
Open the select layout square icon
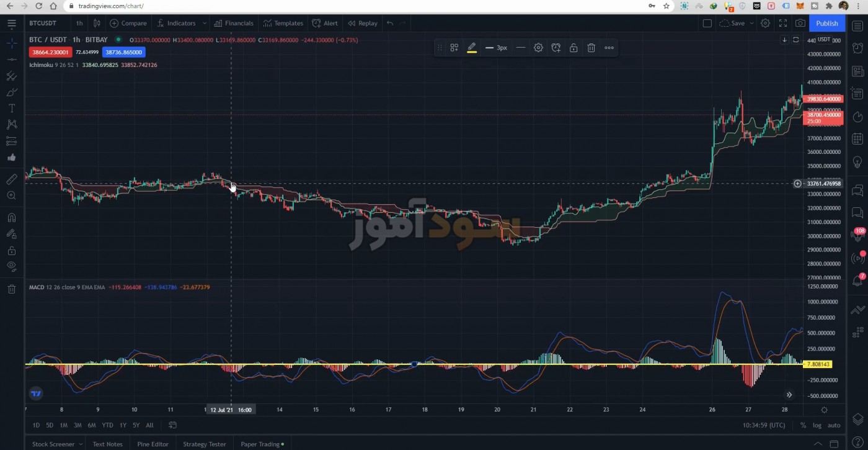707,23
